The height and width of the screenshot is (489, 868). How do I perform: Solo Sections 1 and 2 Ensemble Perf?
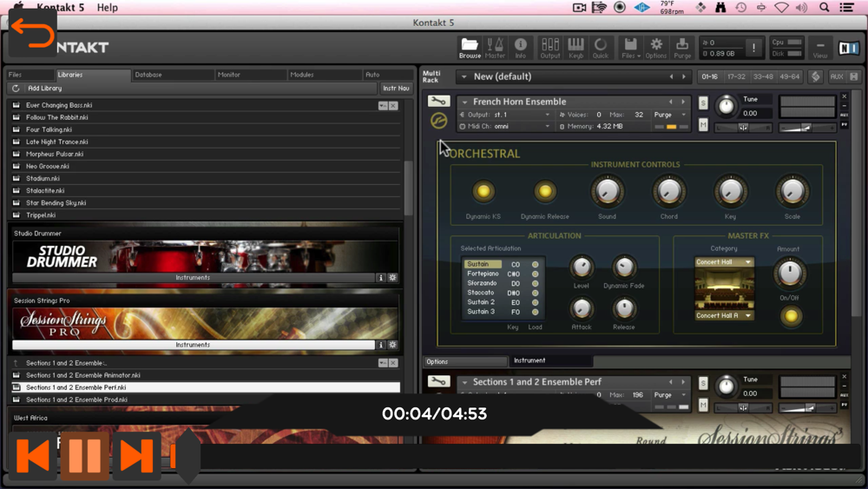[x=703, y=383]
